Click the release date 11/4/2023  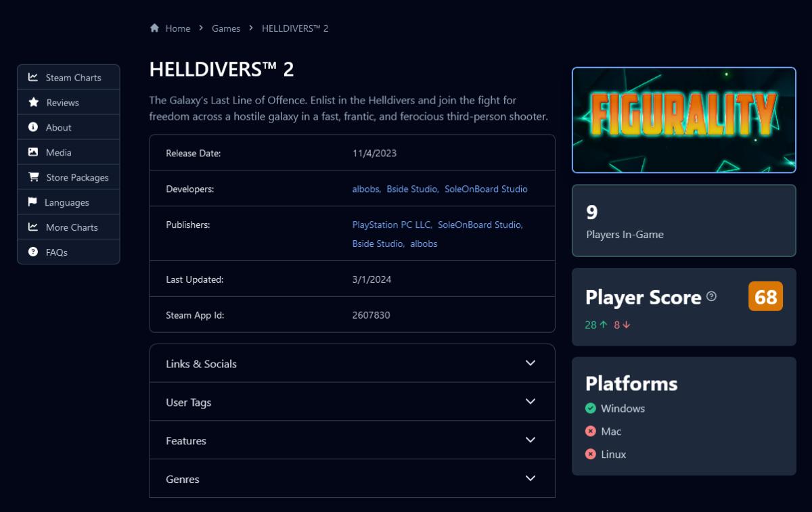[x=375, y=153]
